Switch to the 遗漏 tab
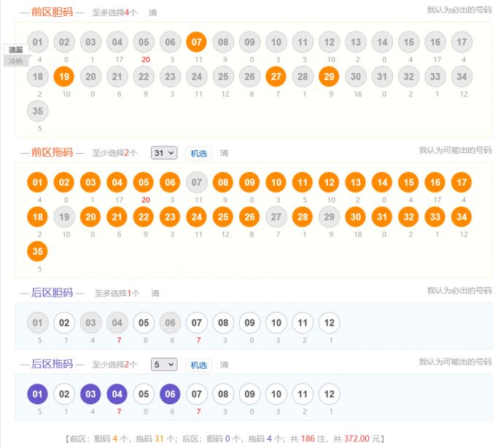 click(x=16, y=50)
